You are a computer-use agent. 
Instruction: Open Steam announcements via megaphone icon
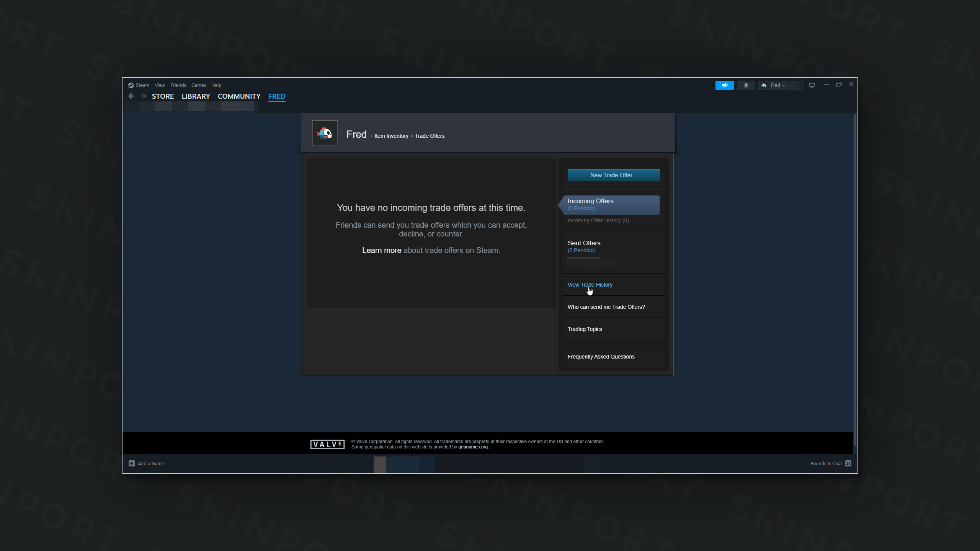click(725, 85)
